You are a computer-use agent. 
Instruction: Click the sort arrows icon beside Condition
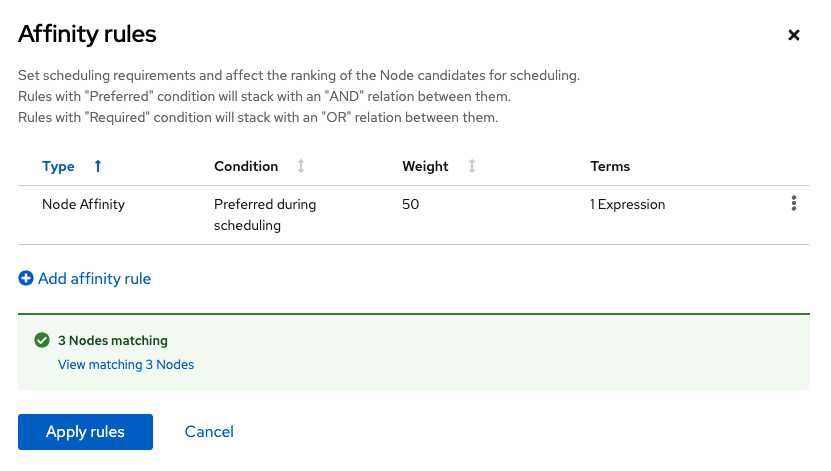[301, 166]
